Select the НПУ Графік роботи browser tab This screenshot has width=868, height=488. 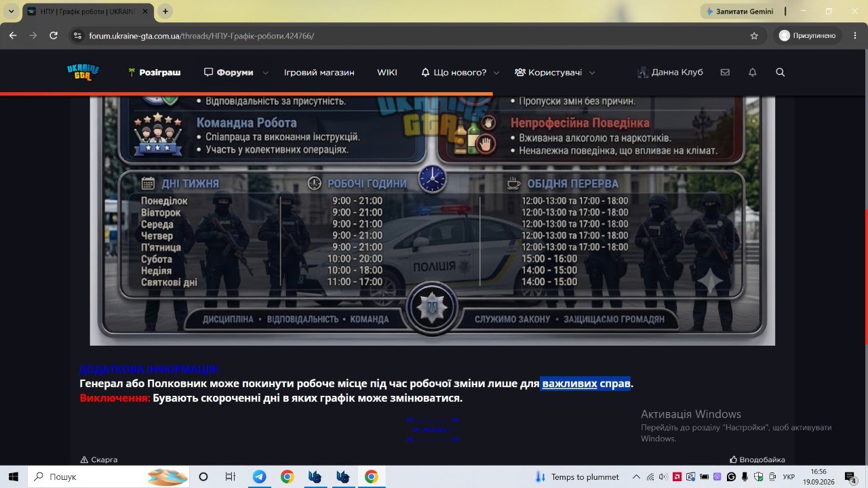tap(87, 12)
